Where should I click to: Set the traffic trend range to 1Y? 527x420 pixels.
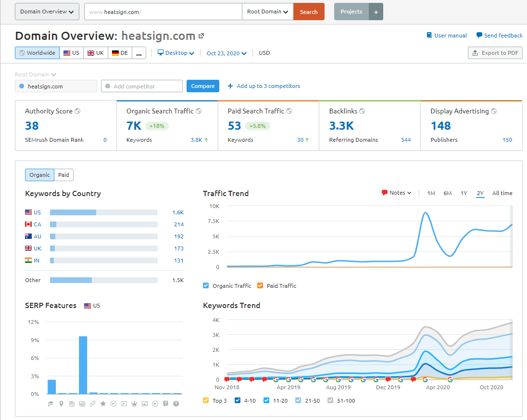click(x=464, y=193)
